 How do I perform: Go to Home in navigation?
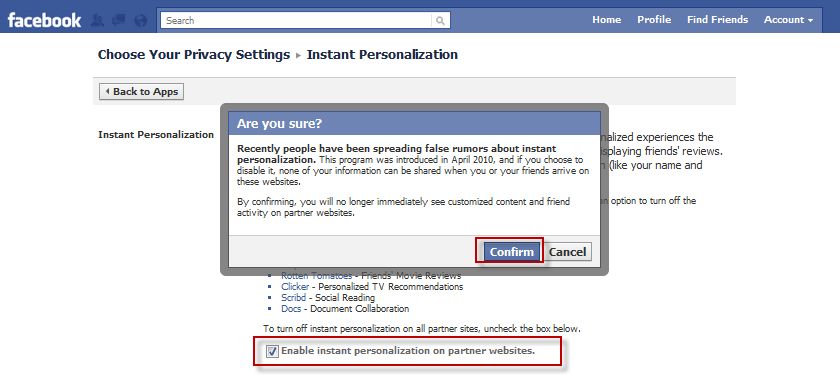(606, 20)
